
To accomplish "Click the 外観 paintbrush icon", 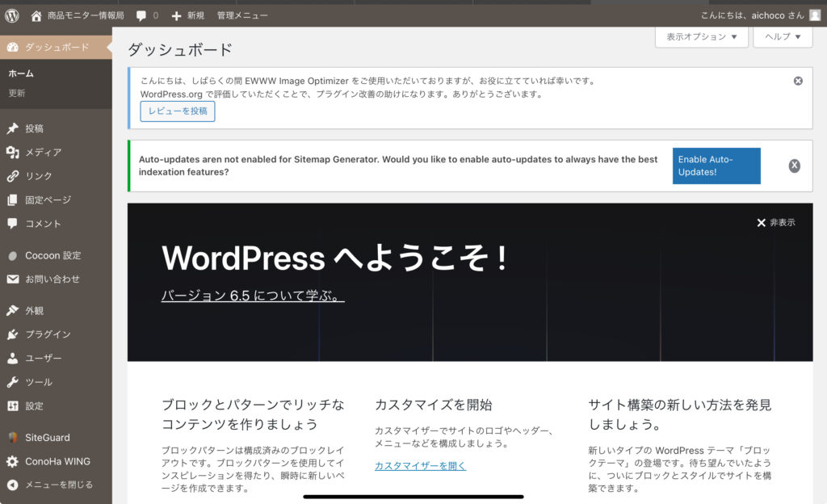I will click(x=13, y=311).
